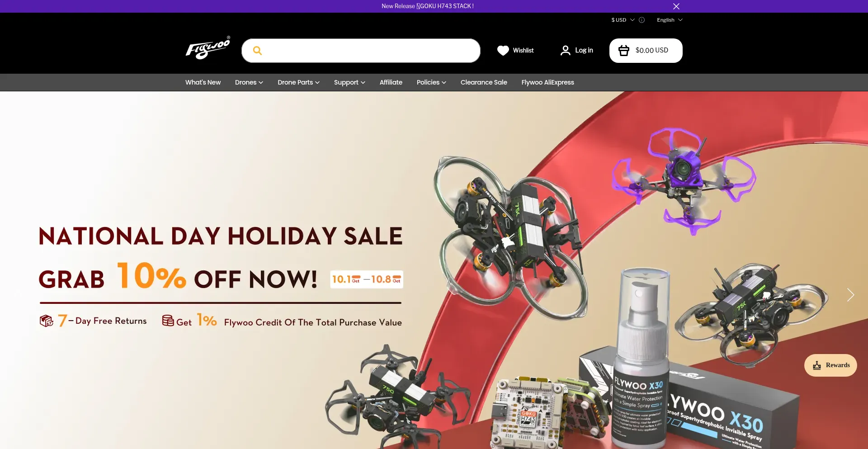Image resolution: width=868 pixels, height=449 pixels.
Task: Expand the Drone Parts menu
Action: (x=298, y=82)
